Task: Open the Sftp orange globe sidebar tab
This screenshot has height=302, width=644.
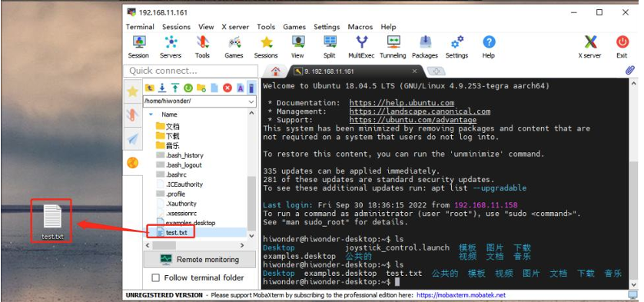Action: click(132, 163)
